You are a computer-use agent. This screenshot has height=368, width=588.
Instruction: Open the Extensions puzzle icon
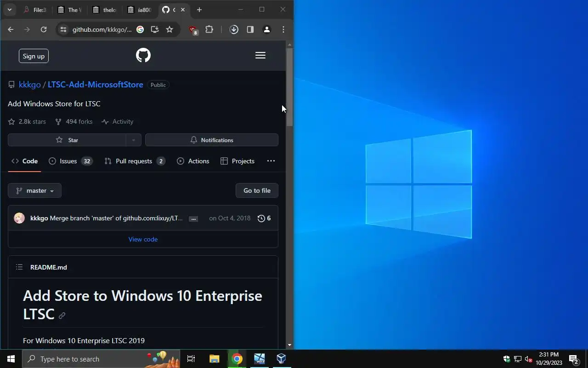[x=209, y=29]
